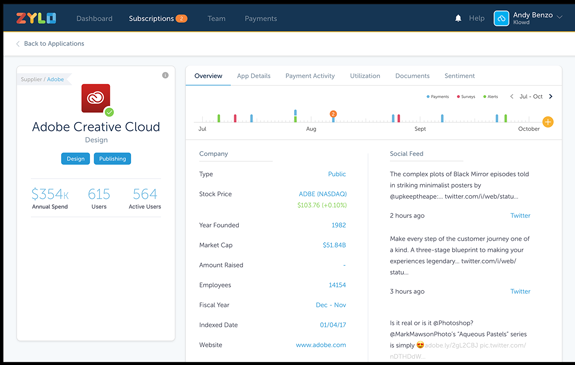Click the Publishing tag button
Viewport: 575px width, 365px height.
coord(112,158)
